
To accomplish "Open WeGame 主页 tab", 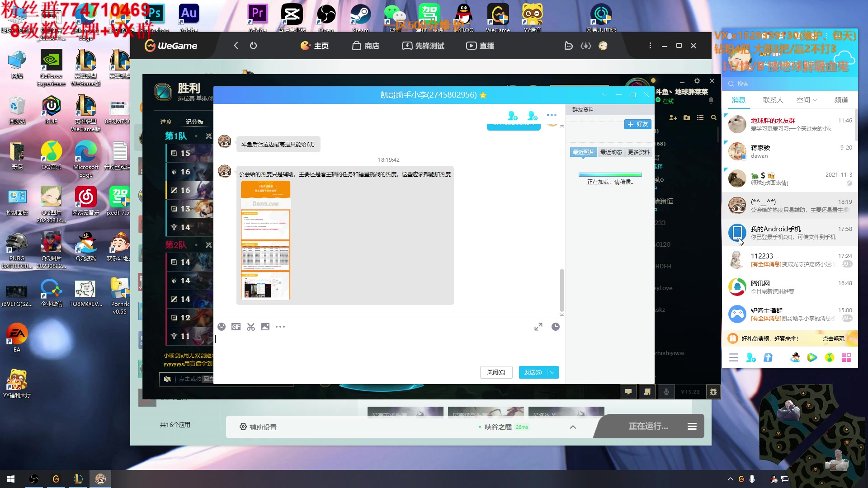I will click(315, 46).
